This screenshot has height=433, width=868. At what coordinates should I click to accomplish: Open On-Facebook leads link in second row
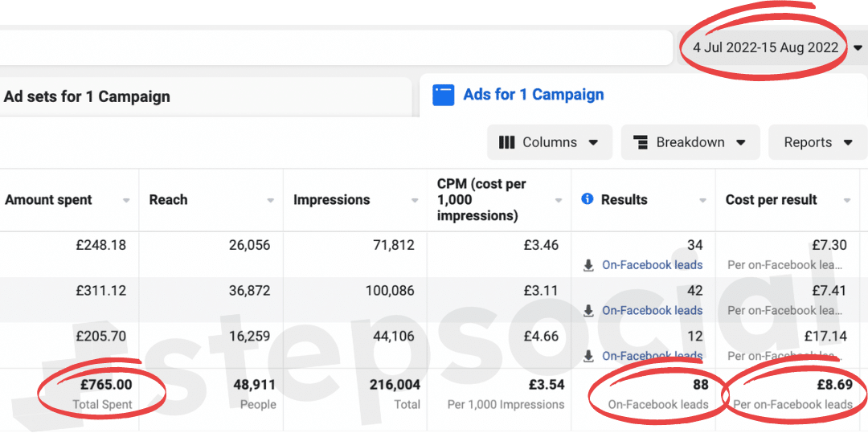652,311
